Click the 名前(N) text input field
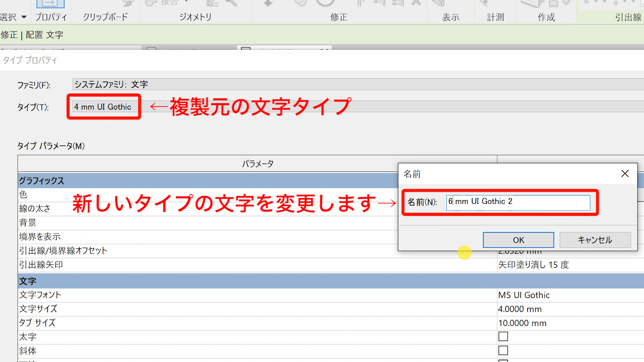The height and width of the screenshot is (362, 644). click(x=518, y=202)
